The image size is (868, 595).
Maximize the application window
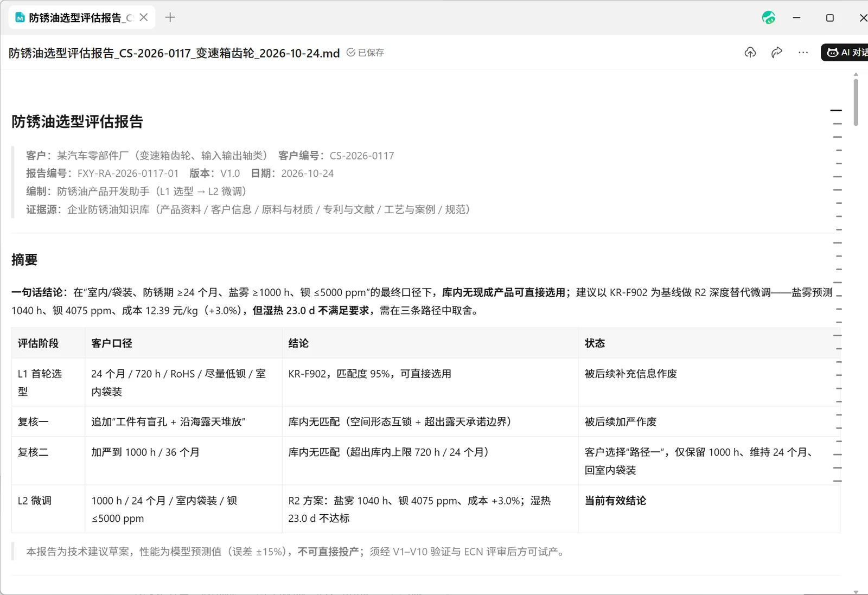click(829, 18)
